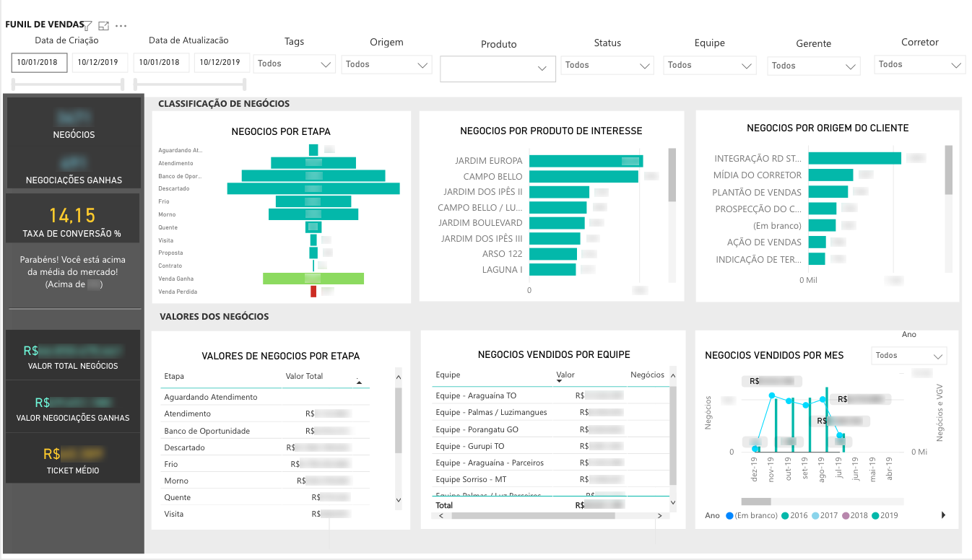Click the sort arrow under Valor Total column
The height and width of the screenshot is (560, 972).
click(x=359, y=382)
